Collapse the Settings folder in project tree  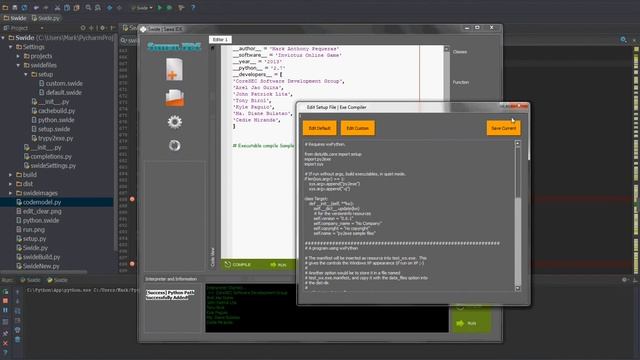11,47
